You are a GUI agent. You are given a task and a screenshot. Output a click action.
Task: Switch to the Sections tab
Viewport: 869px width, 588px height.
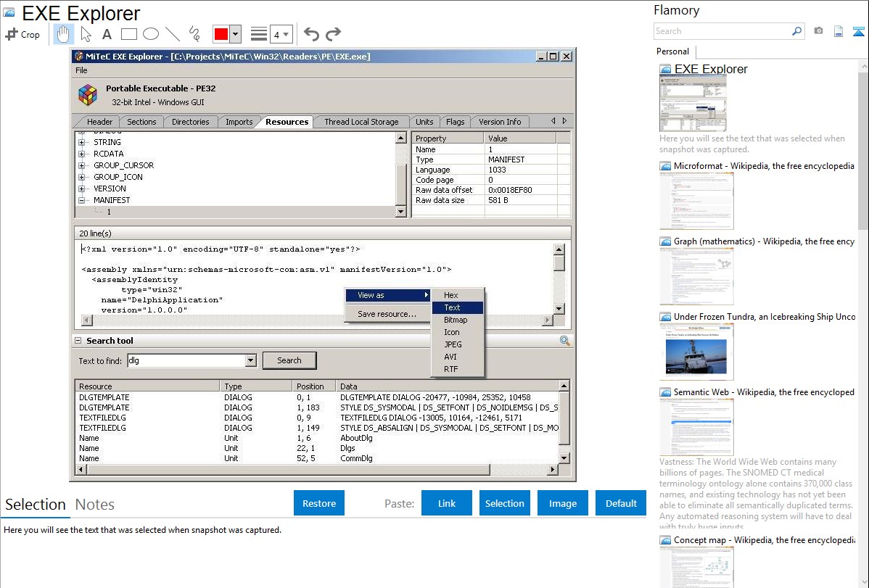tap(141, 122)
